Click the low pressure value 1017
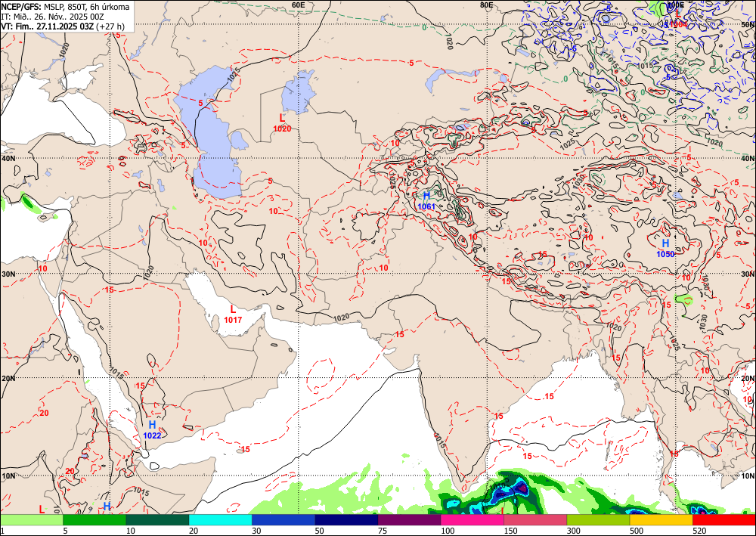The width and height of the screenshot is (756, 536). [x=233, y=320]
